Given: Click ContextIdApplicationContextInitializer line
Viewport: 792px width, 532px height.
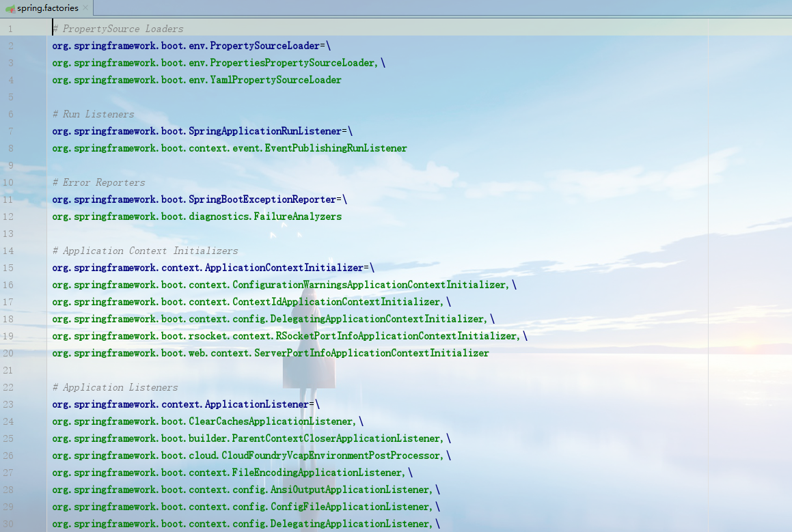Looking at the screenshot, I should (x=251, y=302).
